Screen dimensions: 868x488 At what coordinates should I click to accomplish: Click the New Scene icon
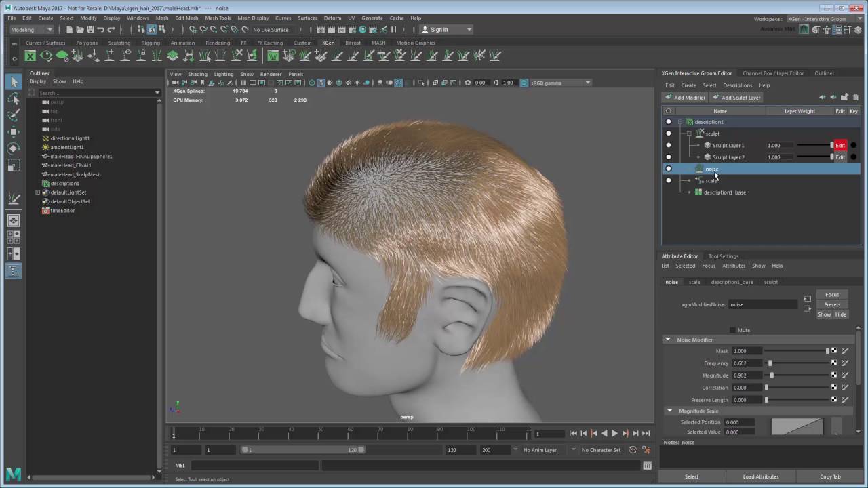point(69,30)
